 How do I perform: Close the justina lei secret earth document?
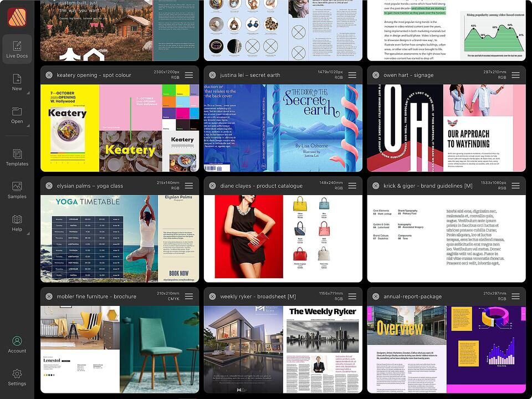tap(212, 75)
